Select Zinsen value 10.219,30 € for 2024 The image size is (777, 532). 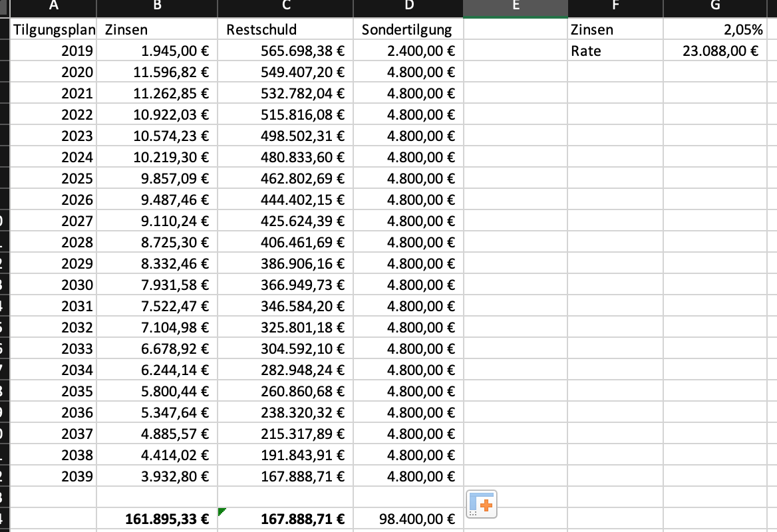(x=157, y=157)
